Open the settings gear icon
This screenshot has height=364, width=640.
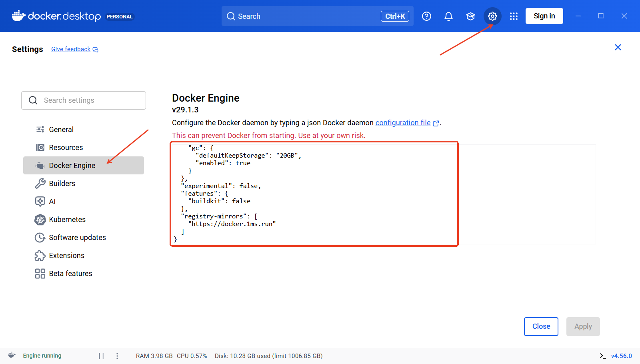[492, 16]
